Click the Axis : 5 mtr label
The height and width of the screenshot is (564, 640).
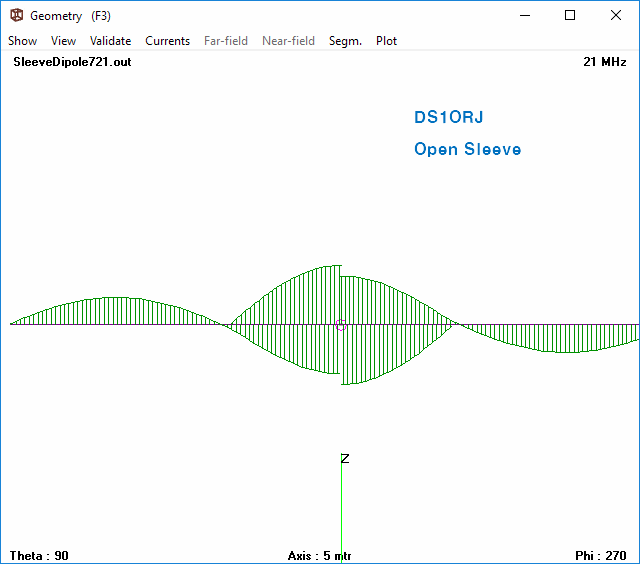click(x=319, y=556)
